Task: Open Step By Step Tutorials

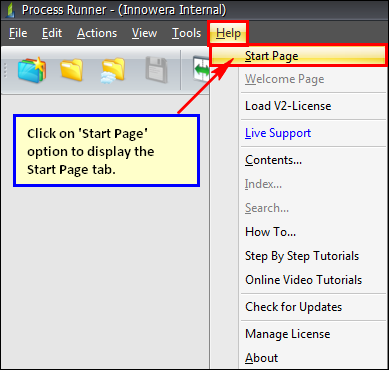Action: 302,256
